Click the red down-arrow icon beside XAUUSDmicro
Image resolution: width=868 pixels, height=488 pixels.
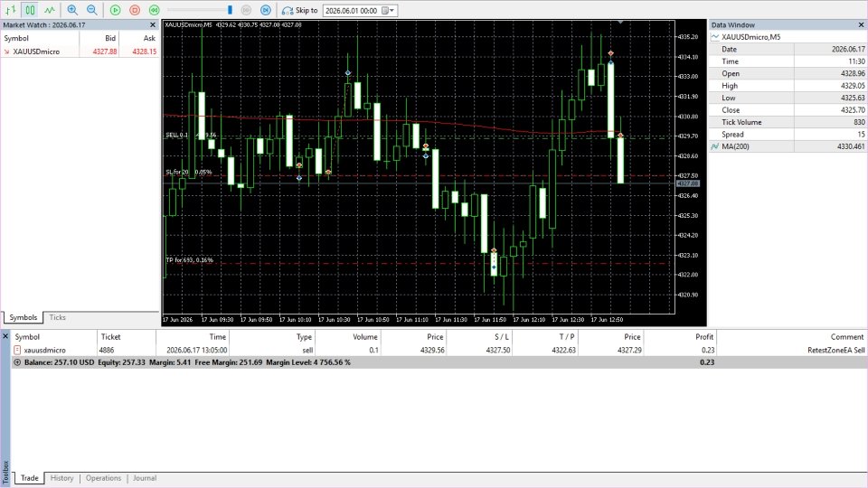pyautogui.click(x=6, y=52)
